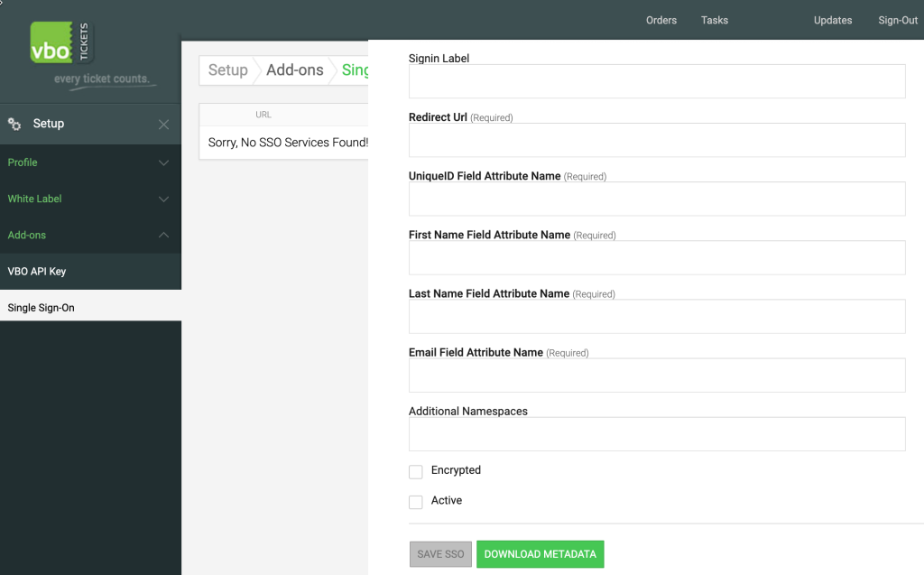Screen dimensions: 924x575
Task: Open the Tasks menu
Action: [714, 20]
